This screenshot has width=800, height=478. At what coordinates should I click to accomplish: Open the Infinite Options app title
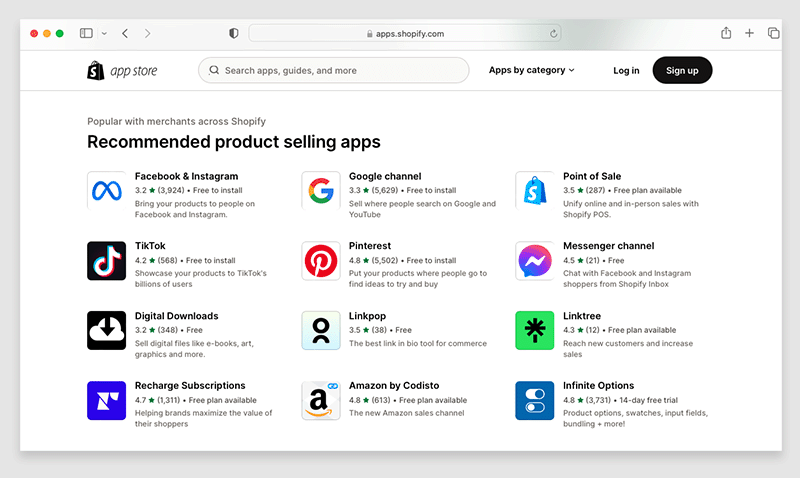point(598,386)
